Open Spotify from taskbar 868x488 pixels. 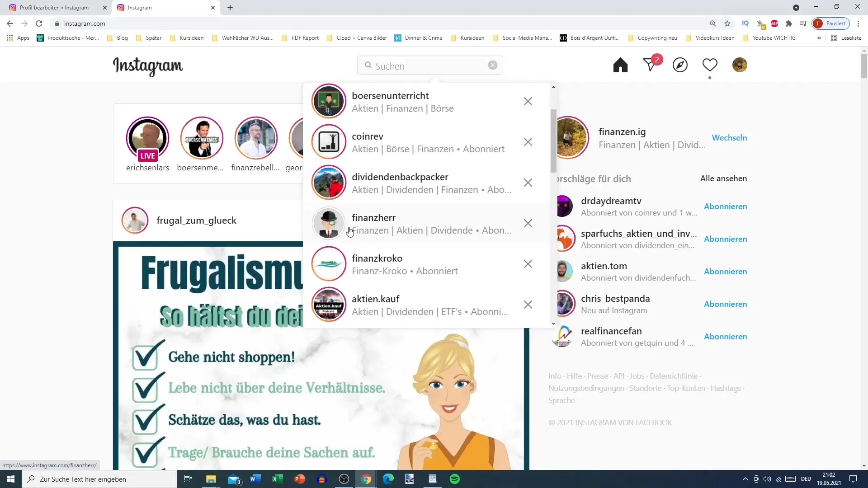455,479
